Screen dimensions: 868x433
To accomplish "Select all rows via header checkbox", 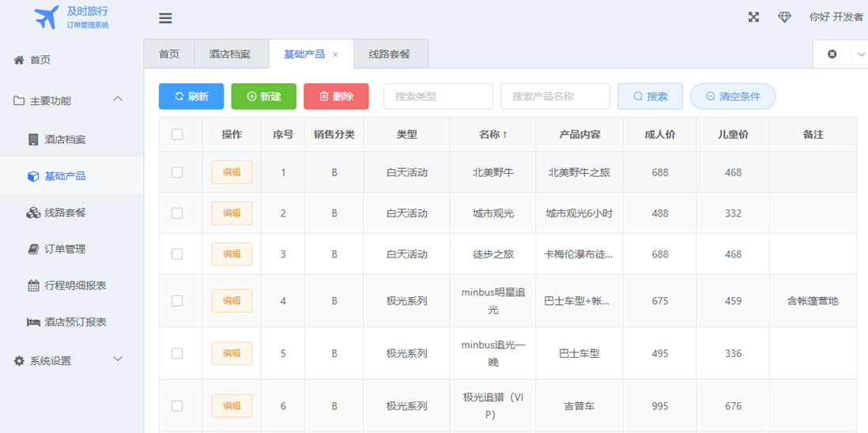I will tap(177, 134).
